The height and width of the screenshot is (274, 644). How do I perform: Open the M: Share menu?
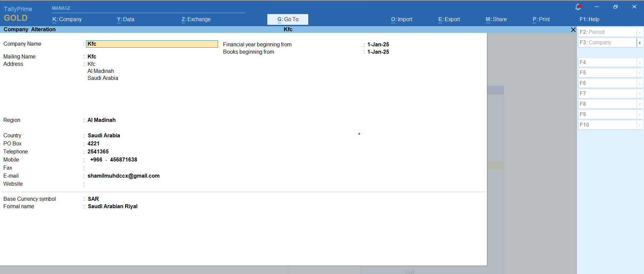pos(496,19)
